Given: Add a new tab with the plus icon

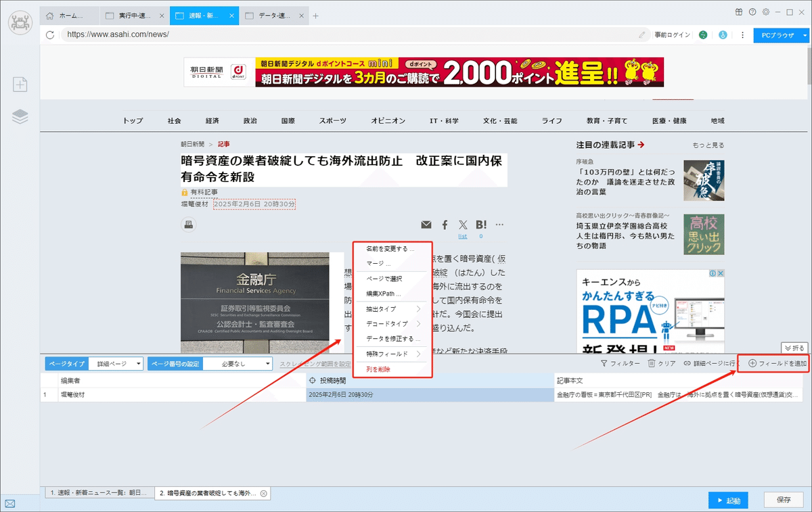Looking at the screenshot, I should (315, 16).
